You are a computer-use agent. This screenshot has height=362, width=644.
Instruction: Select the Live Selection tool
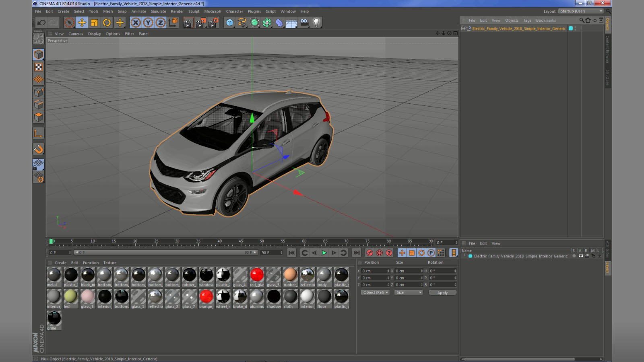click(x=69, y=23)
